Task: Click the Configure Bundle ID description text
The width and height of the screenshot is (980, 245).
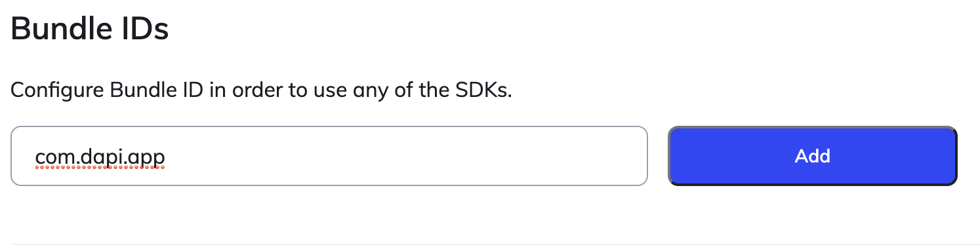Action: tap(261, 90)
